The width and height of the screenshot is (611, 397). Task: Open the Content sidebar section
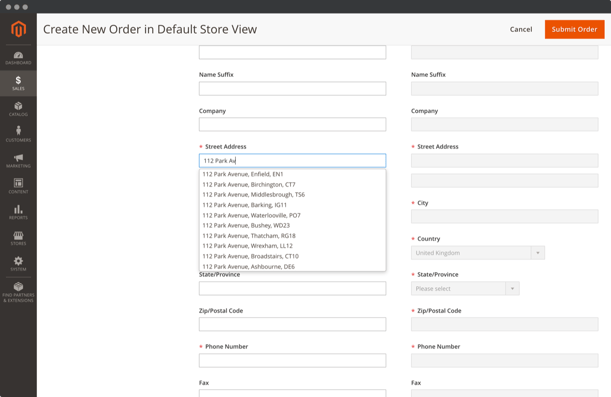pos(18,186)
